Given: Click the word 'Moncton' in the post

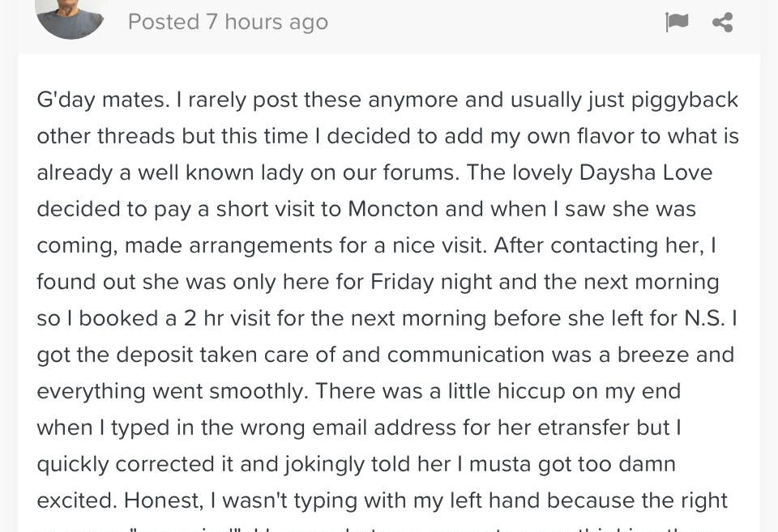Looking at the screenshot, I should click(x=393, y=209).
